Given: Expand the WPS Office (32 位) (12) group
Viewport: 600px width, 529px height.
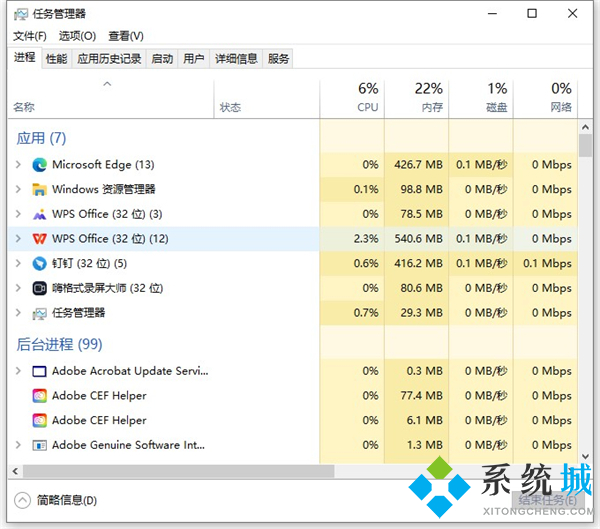Looking at the screenshot, I should [18, 238].
